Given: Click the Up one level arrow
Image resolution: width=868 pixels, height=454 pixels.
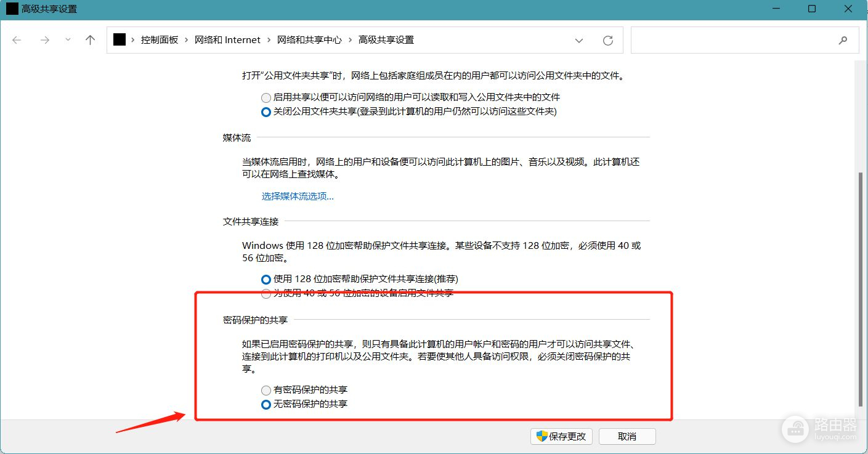Looking at the screenshot, I should coord(91,40).
